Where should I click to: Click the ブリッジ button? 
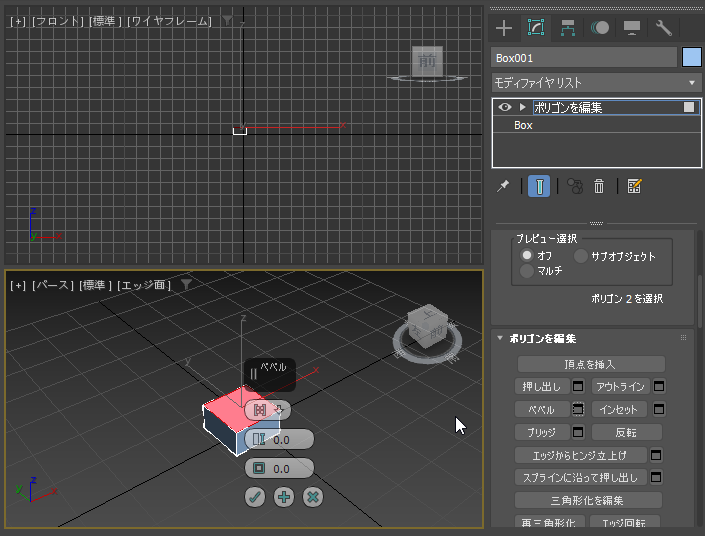coord(542,432)
